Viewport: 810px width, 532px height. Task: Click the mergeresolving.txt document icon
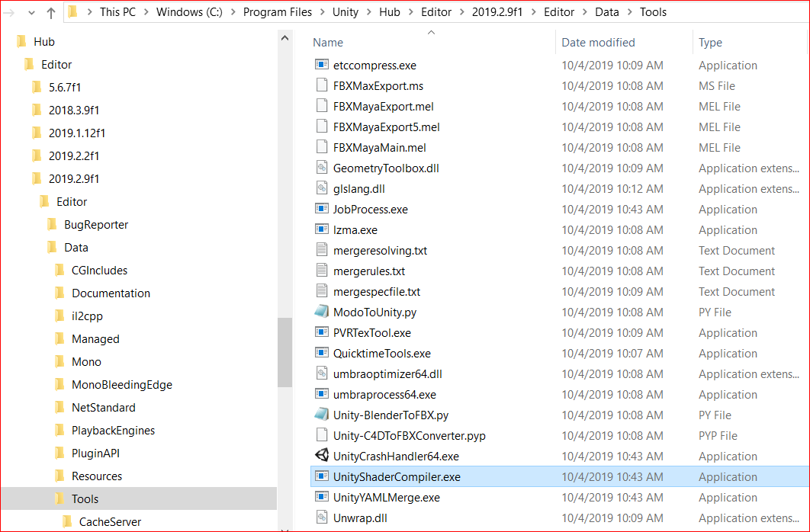pos(322,250)
